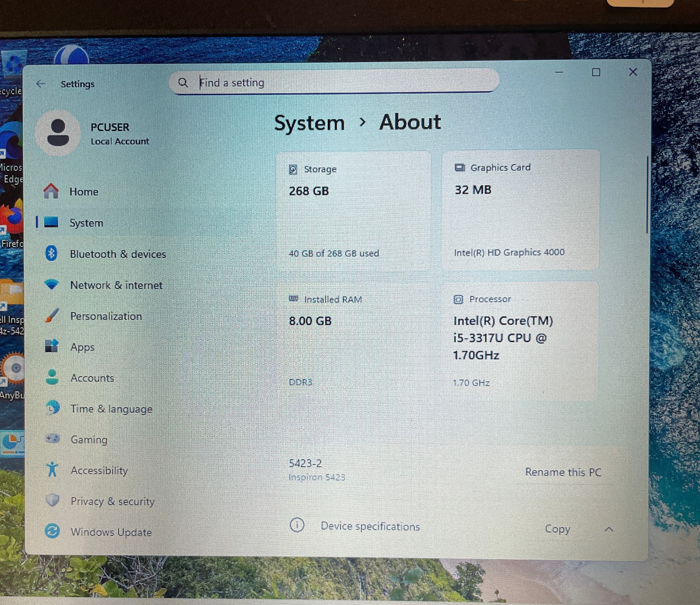Click the Device specifications label
The width and height of the screenshot is (700, 605).
click(x=370, y=526)
